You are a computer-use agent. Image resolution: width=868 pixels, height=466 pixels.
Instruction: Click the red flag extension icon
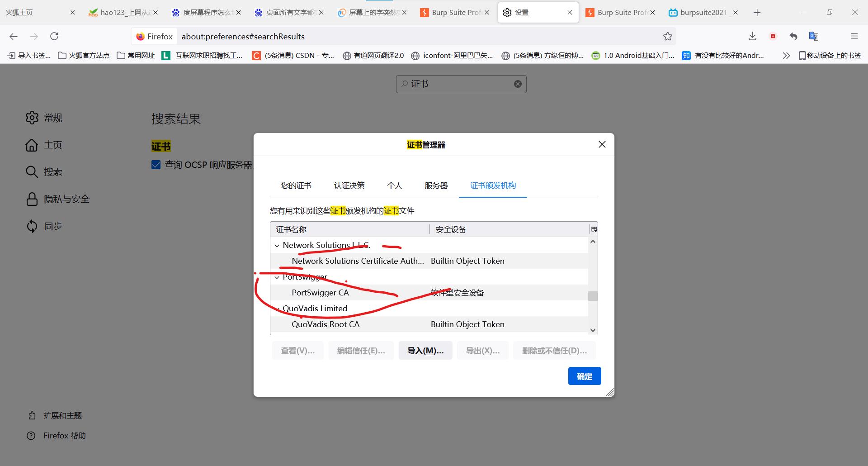773,36
